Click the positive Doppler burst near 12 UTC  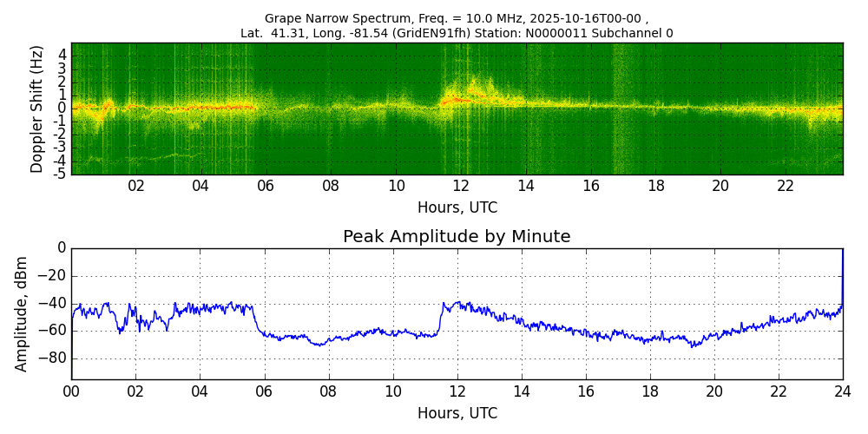(x=471, y=87)
